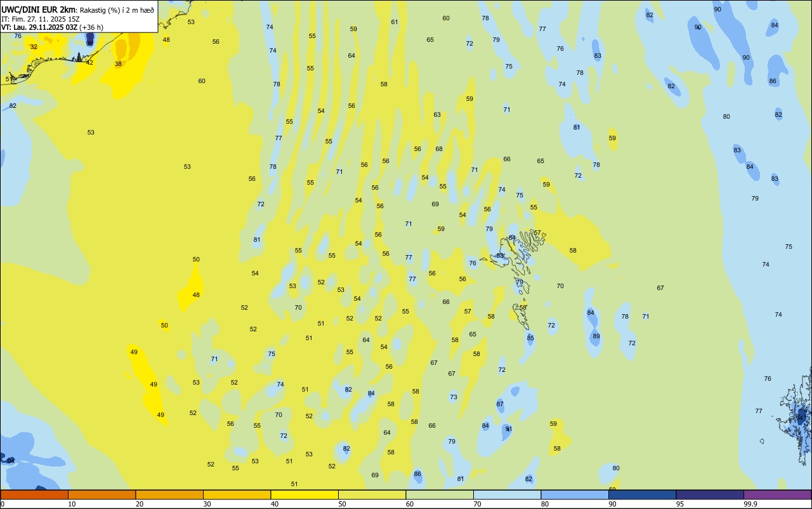
Task: Click the map value "85"
Action: click(530, 338)
